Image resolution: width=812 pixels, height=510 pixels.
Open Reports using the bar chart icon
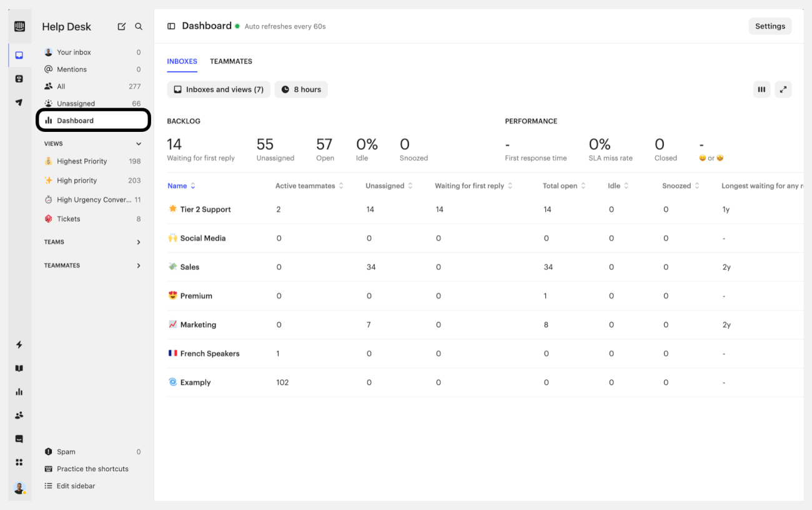pos(19,391)
